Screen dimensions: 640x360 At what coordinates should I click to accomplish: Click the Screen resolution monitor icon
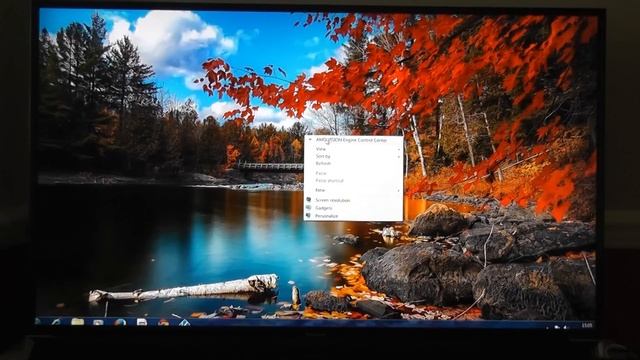tap(309, 200)
